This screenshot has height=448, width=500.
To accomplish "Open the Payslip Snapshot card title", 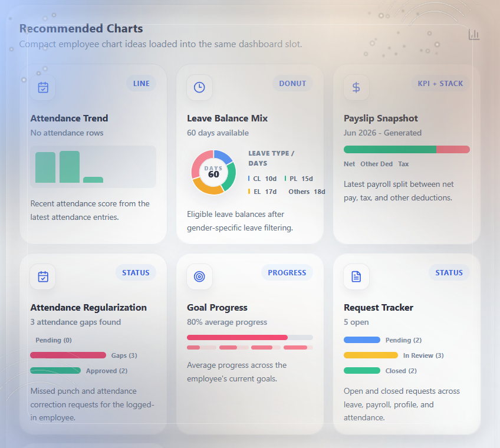I will click(381, 118).
